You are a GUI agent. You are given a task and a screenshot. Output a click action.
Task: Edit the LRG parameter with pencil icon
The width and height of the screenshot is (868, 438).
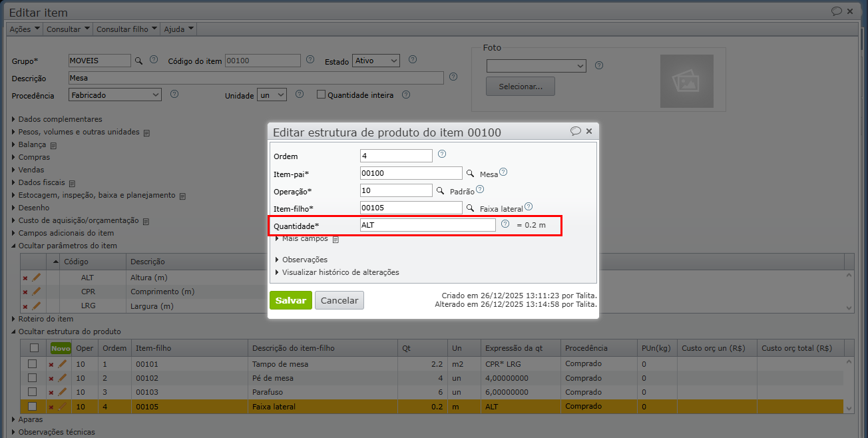(37, 306)
